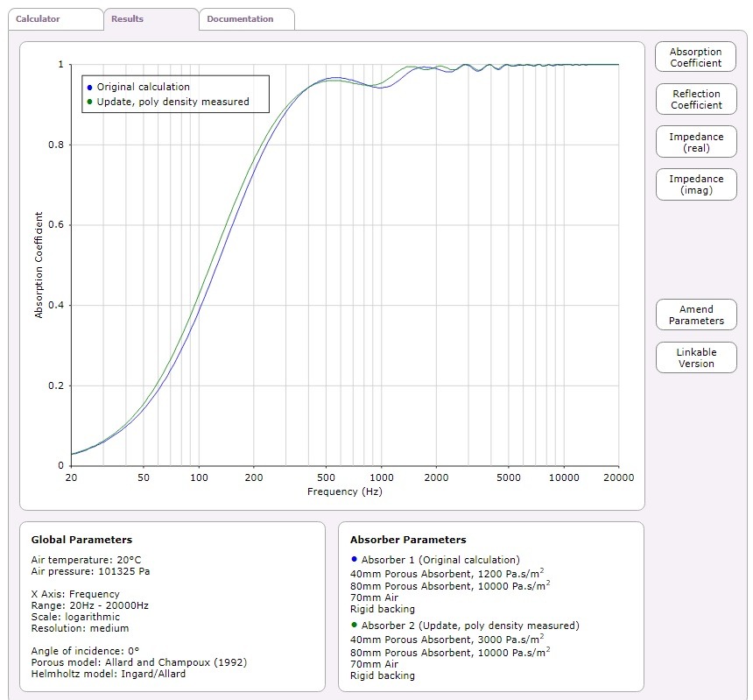Select the Results tab

pyautogui.click(x=151, y=19)
